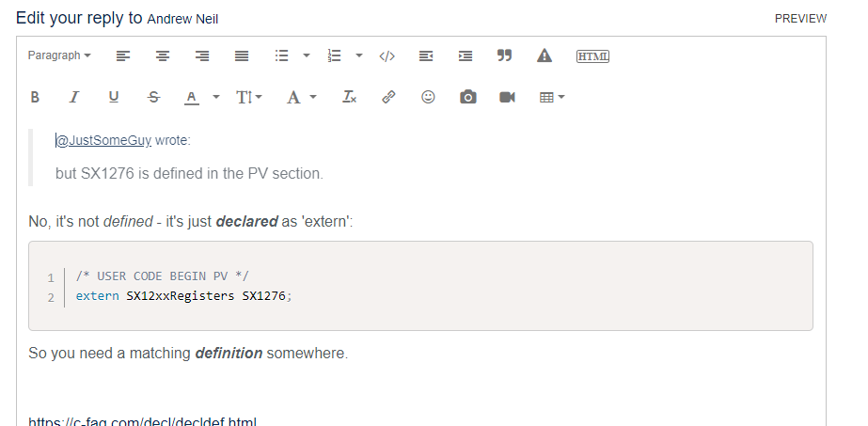868x426 pixels.
Task: Insert a code sample block
Action: [x=387, y=56]
